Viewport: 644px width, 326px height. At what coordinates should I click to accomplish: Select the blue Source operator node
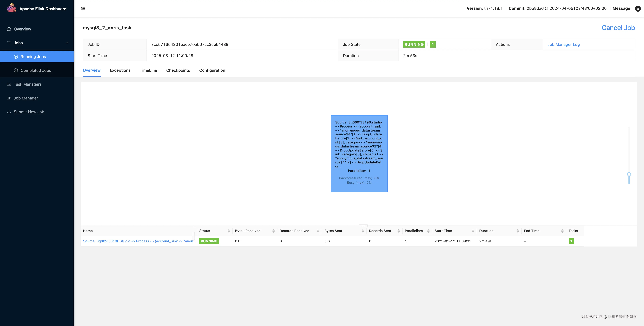(x=359, y=153)
